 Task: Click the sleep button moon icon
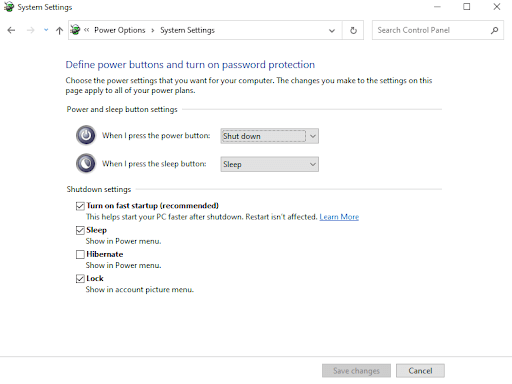coord(86,163)
